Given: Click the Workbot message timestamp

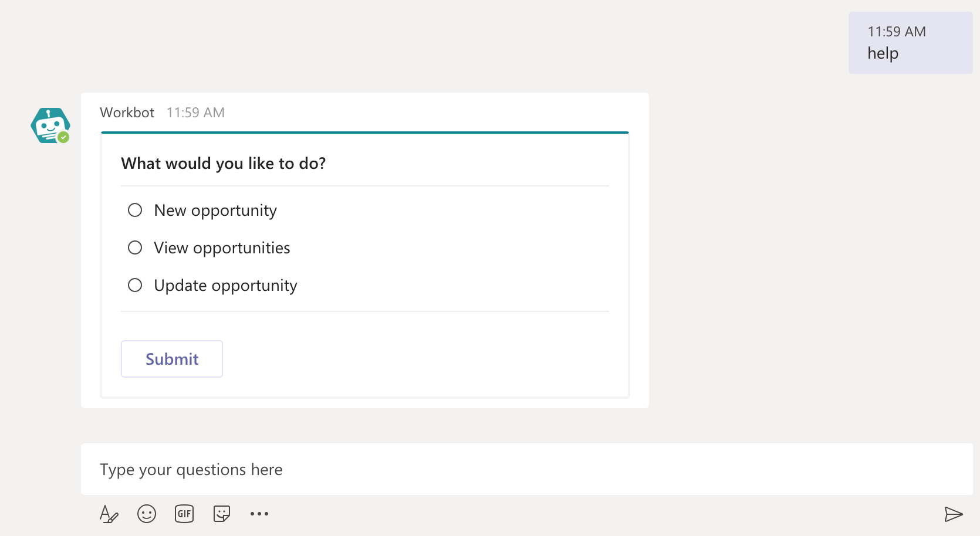Looking at the screenshot, I should (x=195, y=113).
